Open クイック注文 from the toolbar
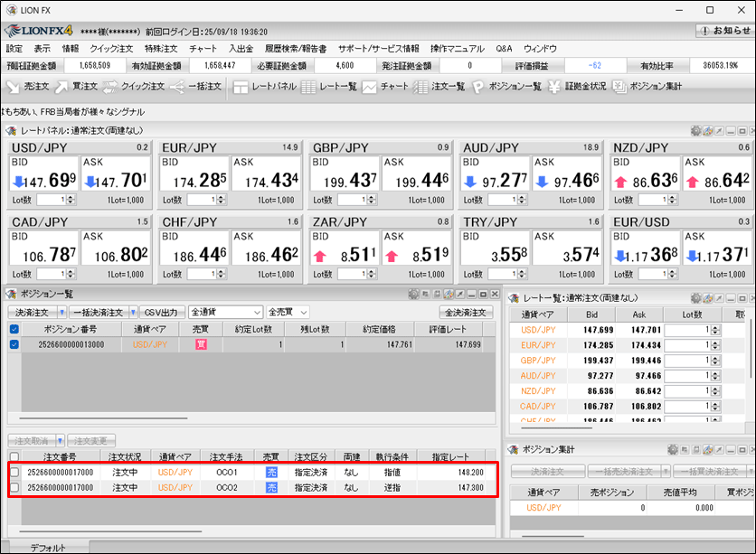The image size is (756, 554). coord(132,87)
